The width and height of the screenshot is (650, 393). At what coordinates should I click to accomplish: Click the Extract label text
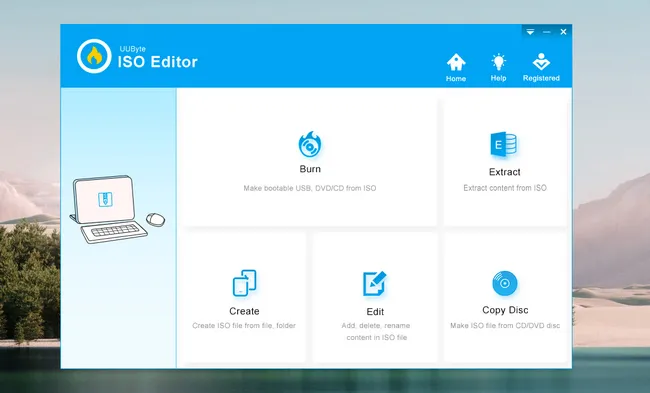point(504,172)
